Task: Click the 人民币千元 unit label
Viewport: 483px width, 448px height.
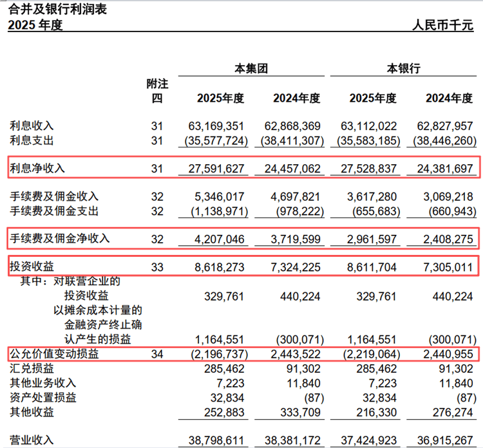Action: 442,25
